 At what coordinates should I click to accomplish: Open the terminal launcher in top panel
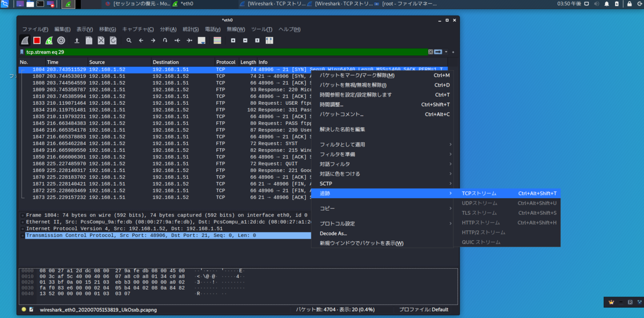pyautogui.click(x=40, y=4)
